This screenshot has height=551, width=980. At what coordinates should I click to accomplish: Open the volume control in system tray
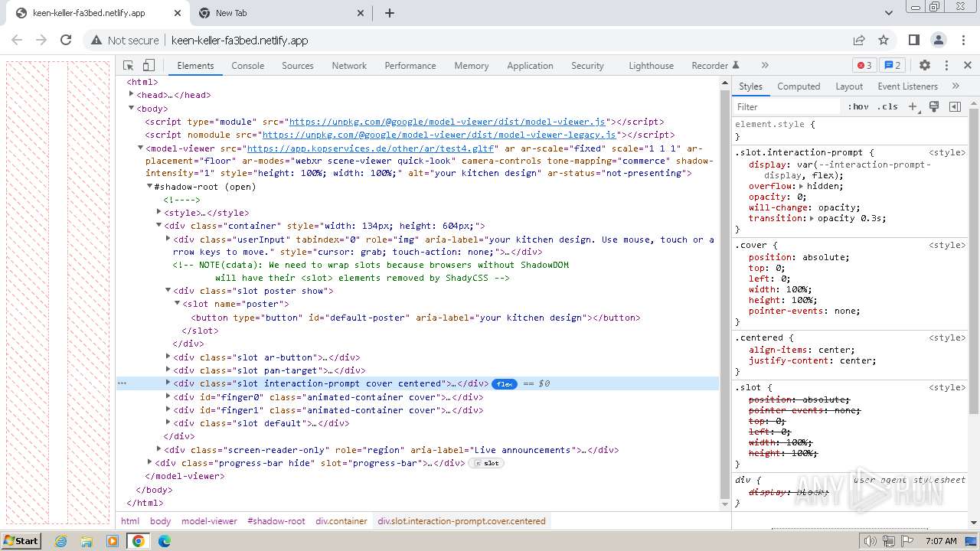[x=870, y=541]
